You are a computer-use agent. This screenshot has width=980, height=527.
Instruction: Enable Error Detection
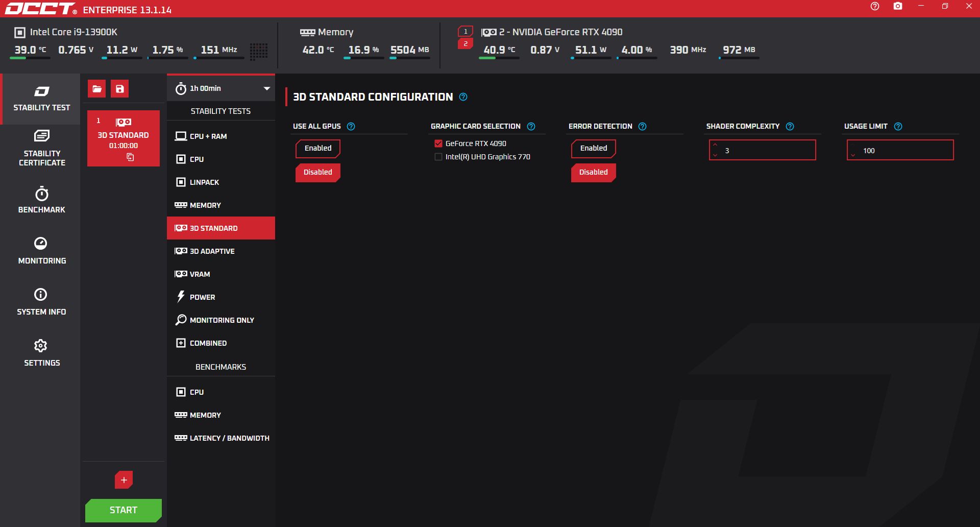(594, 149)
